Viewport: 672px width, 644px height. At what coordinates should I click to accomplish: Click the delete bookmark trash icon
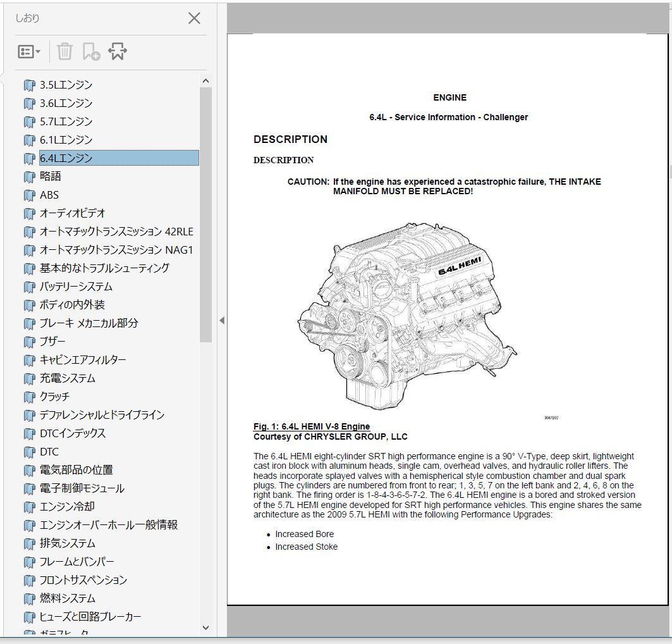tap(64, 52)
